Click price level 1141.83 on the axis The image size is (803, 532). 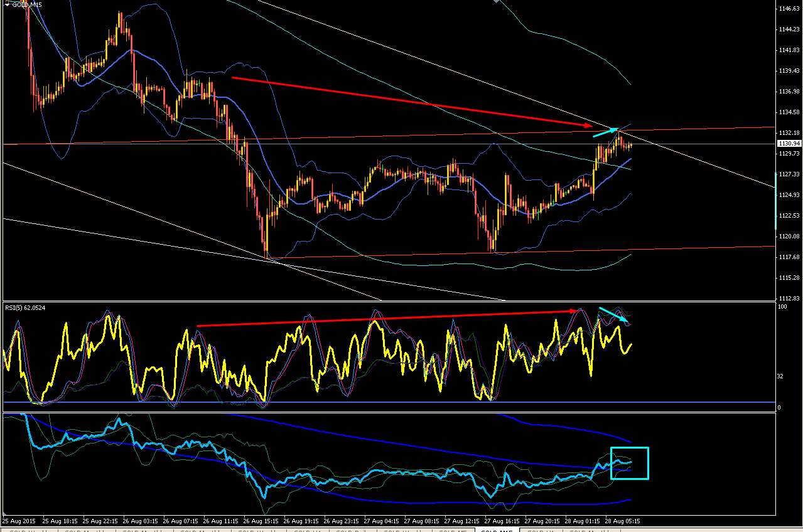point(789,50)
